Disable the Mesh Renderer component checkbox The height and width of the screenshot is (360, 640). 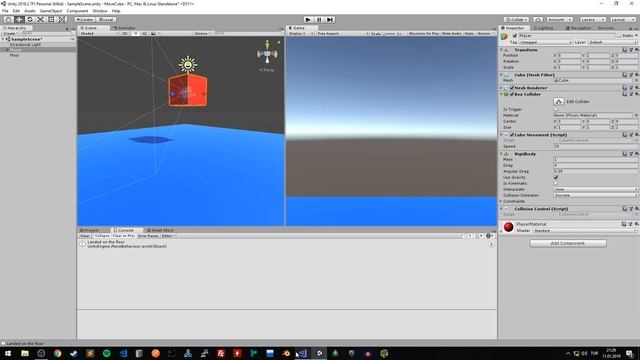point(512,88)
